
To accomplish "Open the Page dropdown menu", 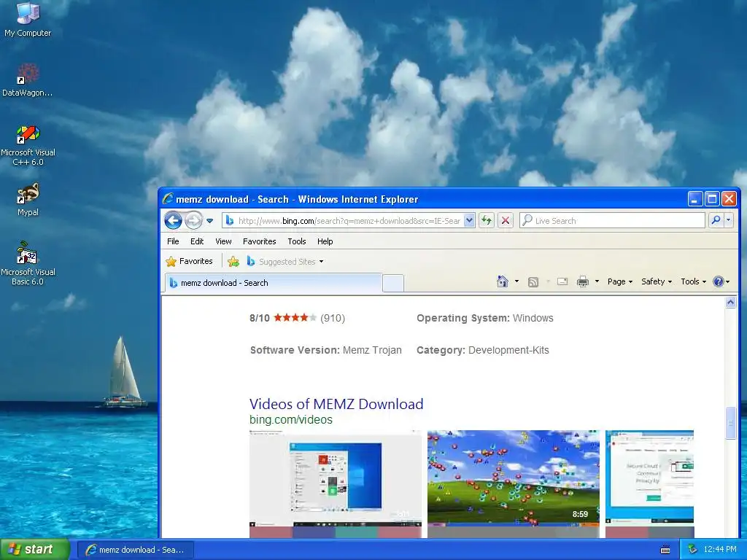I will (x=620, y=281).
